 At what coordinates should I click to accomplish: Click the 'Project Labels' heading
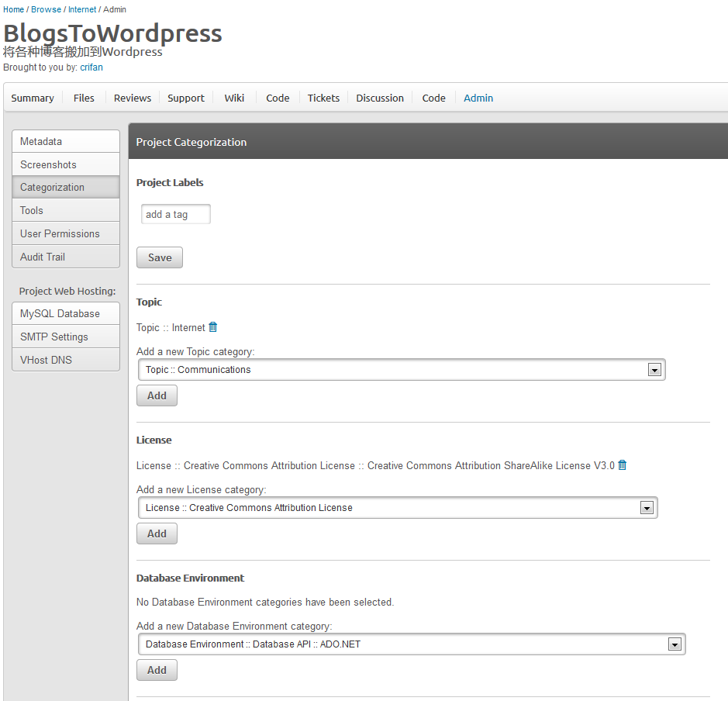tap(170, 182)
